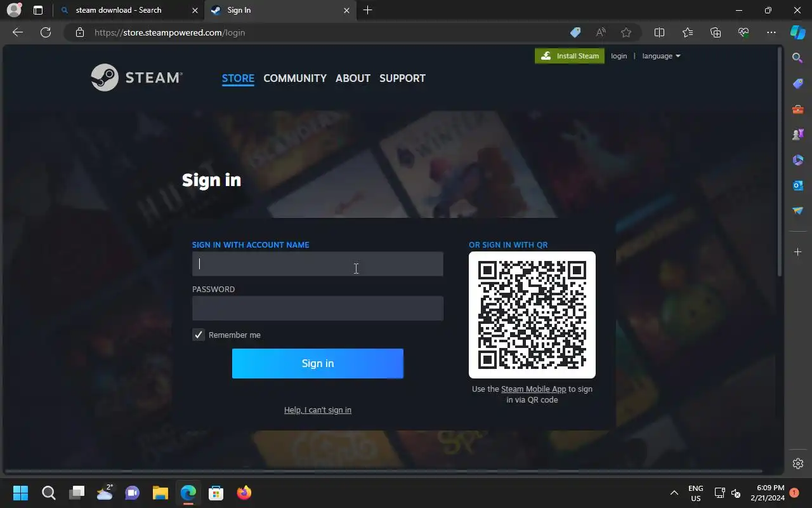Toggle the Remember me checkbox

199,335
